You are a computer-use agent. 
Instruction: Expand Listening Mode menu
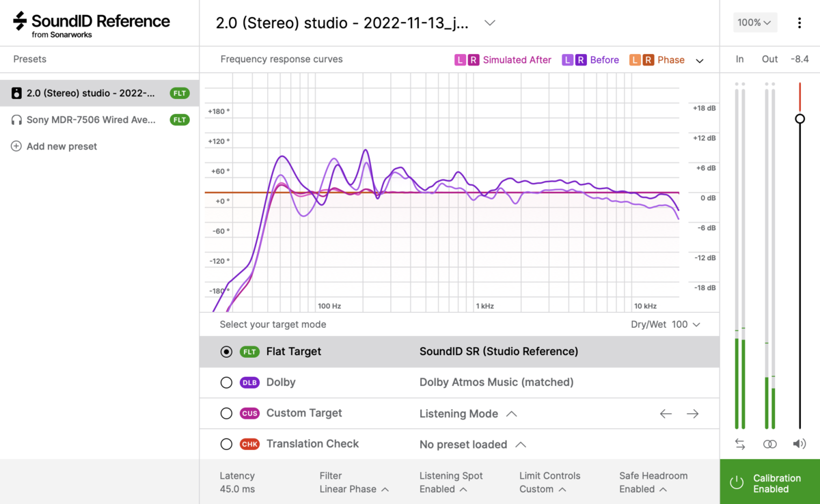pos(511,414)
